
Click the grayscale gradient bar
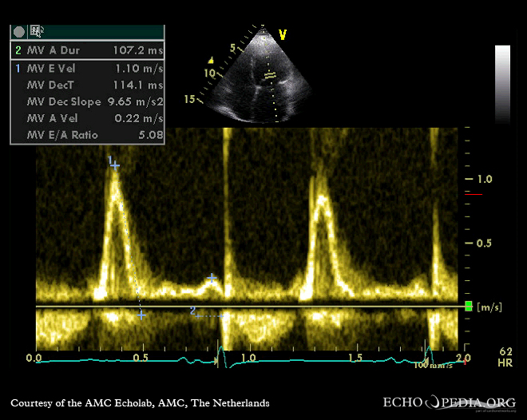502,82
